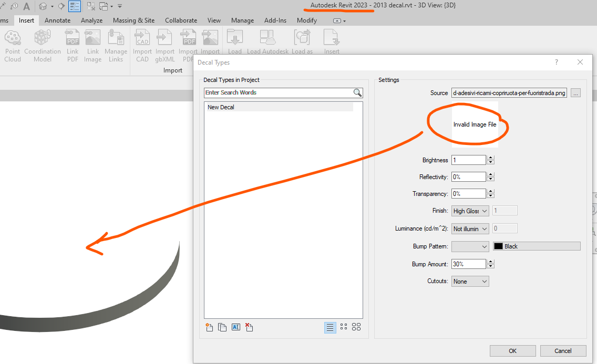This screenshot has width=597, height=364.
Task: Switch decal list to list view
Action: (330, 327)
